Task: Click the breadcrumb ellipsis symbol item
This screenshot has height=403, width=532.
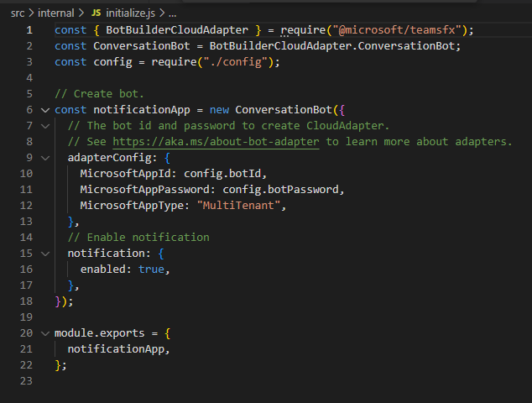Action: [x=172, y=14]
